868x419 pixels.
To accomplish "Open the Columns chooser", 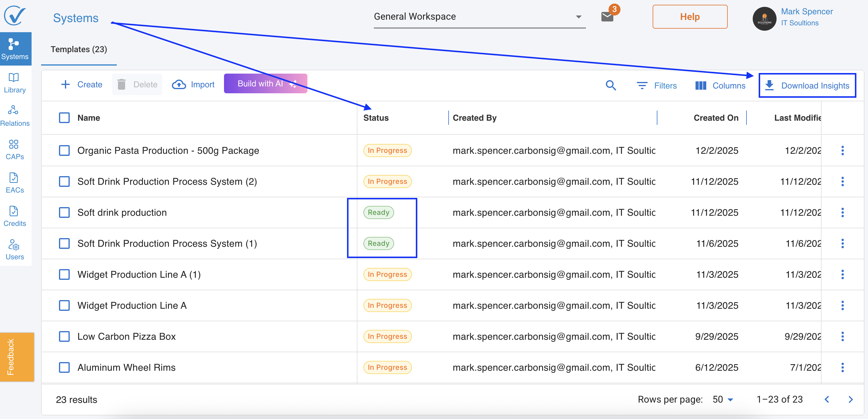I will (720, 86).
